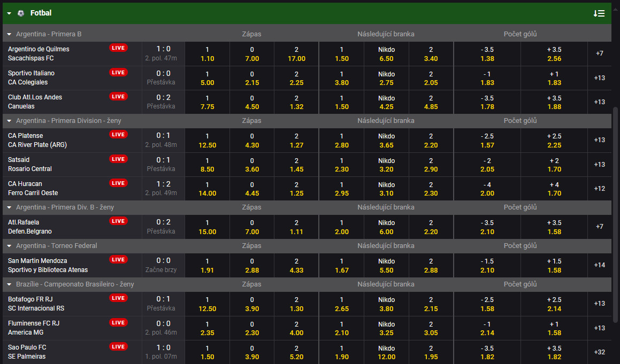The width and height of the screenshot is (620, 364).
Task: Collapse the Fotbal section arrow
Action: (9, 13)
